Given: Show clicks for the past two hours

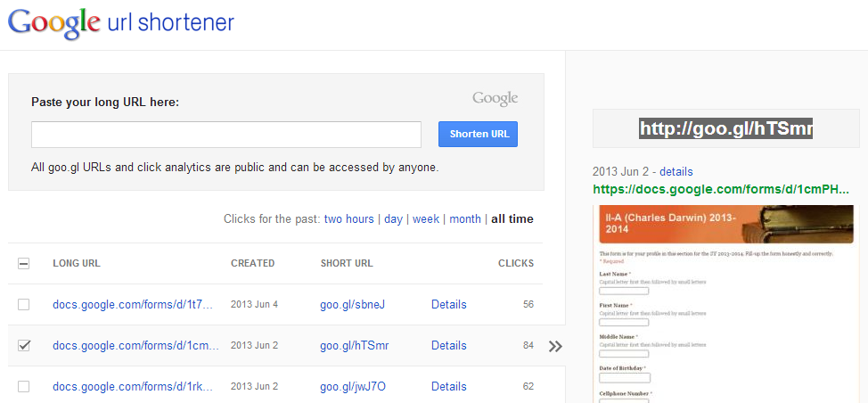Looking at the screenshot, I should [x=348, y=219].
